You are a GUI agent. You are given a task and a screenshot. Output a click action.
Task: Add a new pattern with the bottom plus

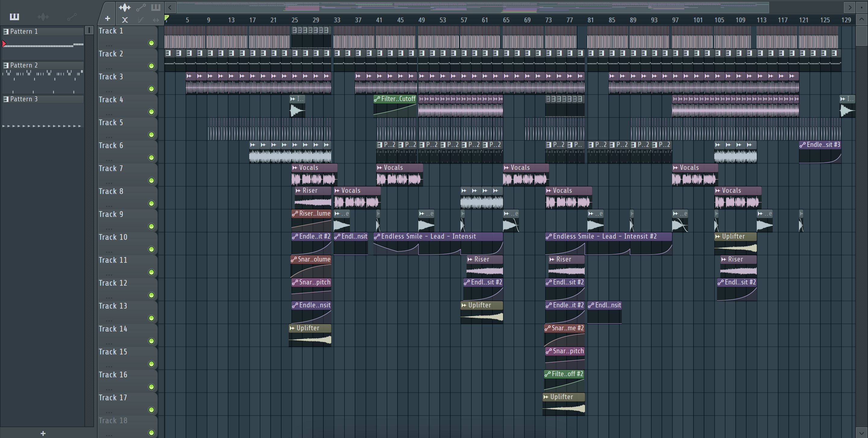click(x=43, y=433)
